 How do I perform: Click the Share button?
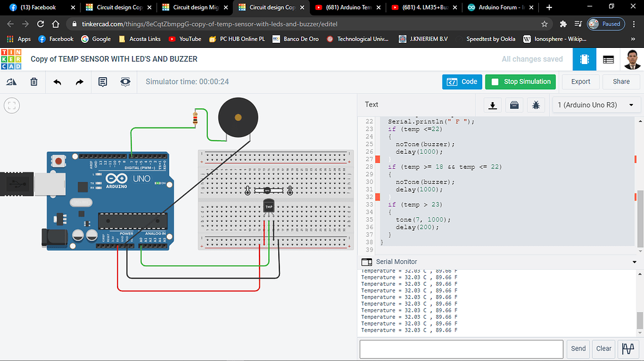click(620, 82)
